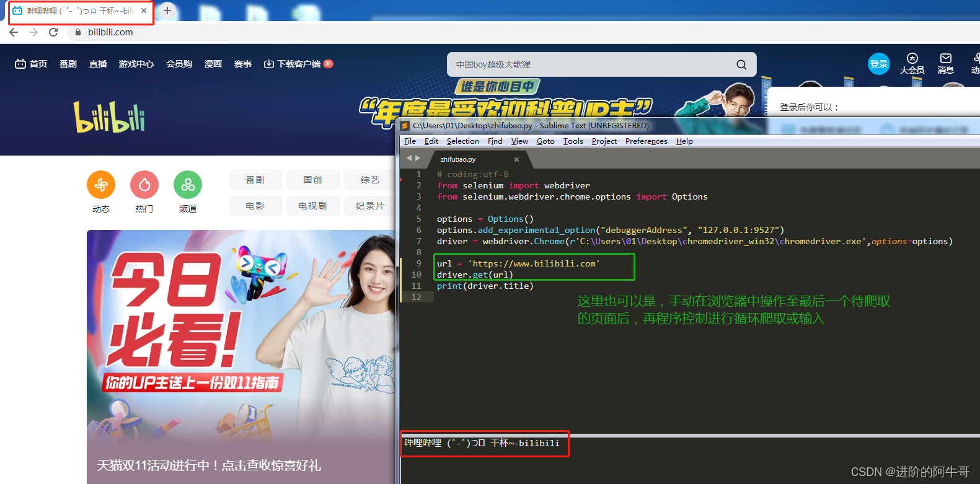Viewport: 980px width, 484px height.
Task: Click Sublime previous-tab left arrow
Action: pos(409,158)
